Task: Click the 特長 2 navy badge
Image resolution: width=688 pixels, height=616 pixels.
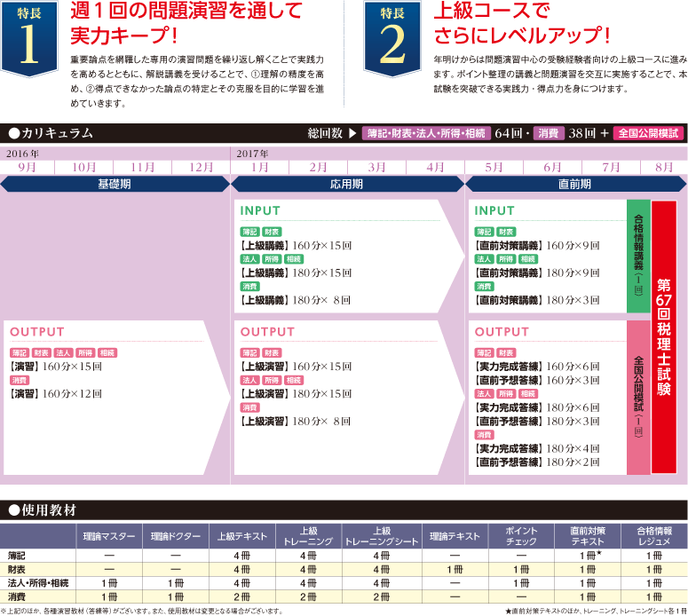Action: [x=391, y=37]
